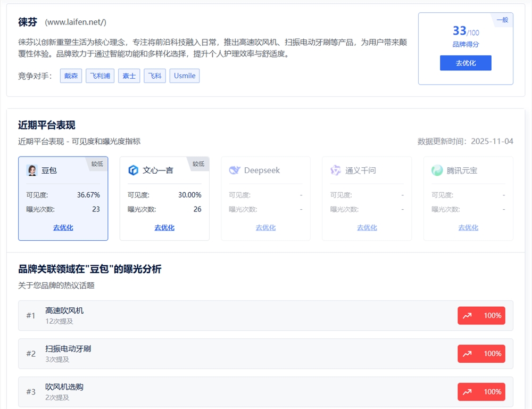Click the 较低 badge on the 豆包 card
This screenshot has width=532, height=409.
pos(97,164)
